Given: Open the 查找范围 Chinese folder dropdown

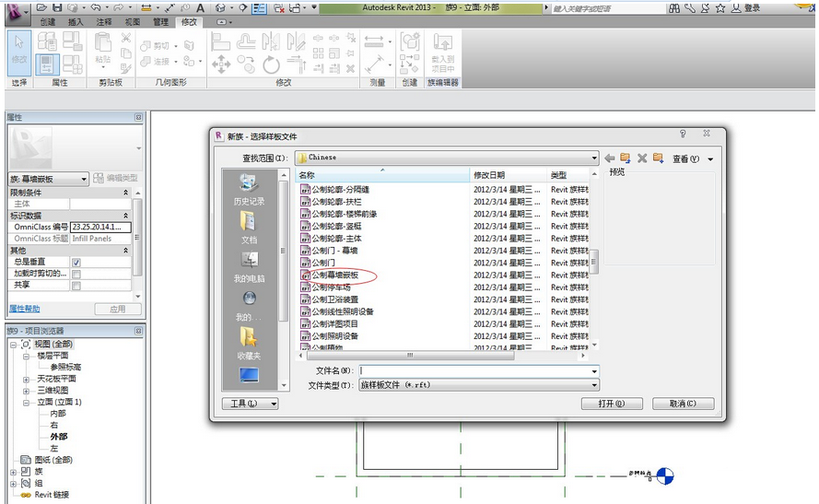Looking at the screenshot, I should [593, 158].
